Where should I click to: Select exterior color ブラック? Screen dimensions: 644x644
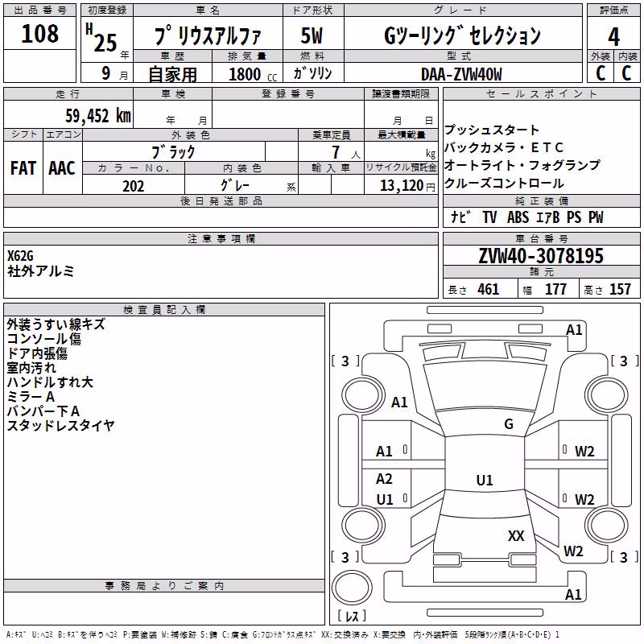[x=174, y=152]
